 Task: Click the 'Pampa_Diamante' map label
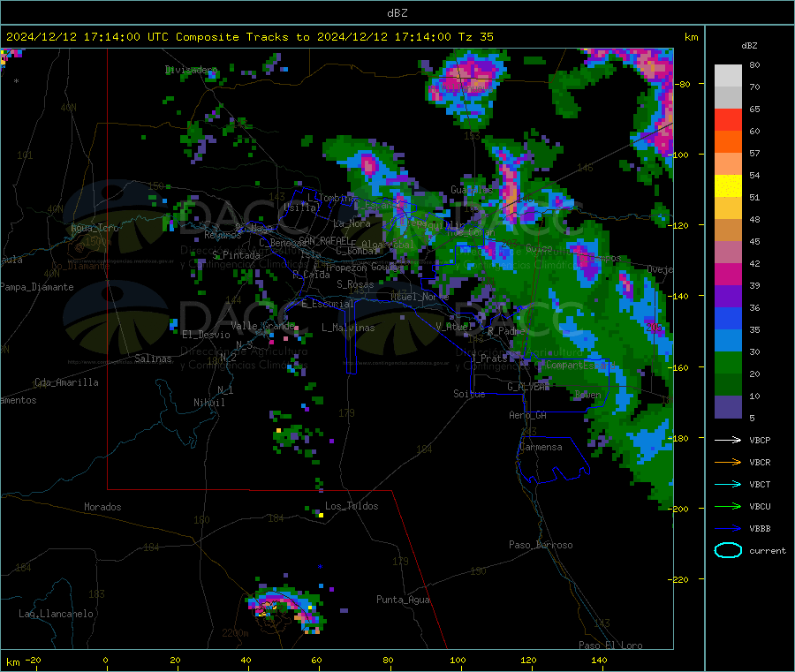pos(37,287)
